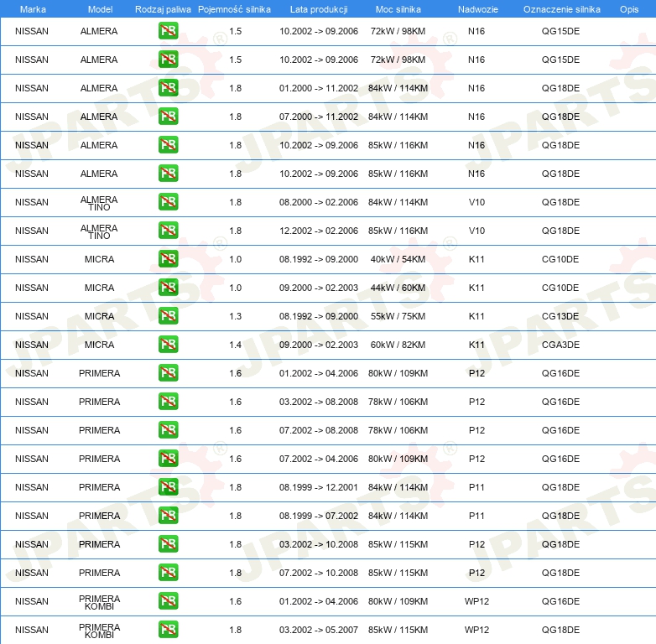Click fuel icon in Micra 40kW row
The image size is (656, 644).
[x=168, y=258]
